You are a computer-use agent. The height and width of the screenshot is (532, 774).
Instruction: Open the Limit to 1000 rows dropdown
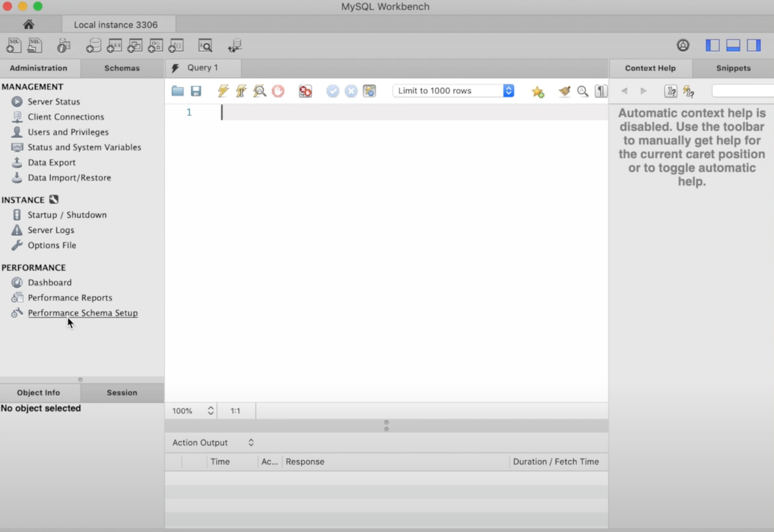[x=453, y=91]
